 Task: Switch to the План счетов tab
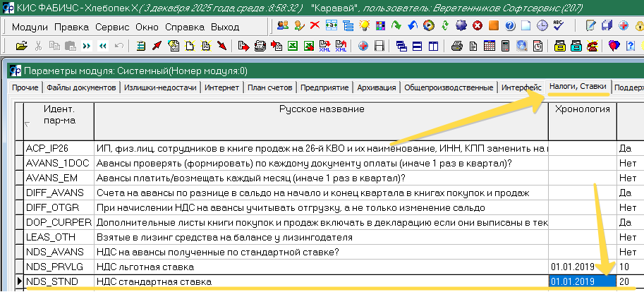(270, 87)
